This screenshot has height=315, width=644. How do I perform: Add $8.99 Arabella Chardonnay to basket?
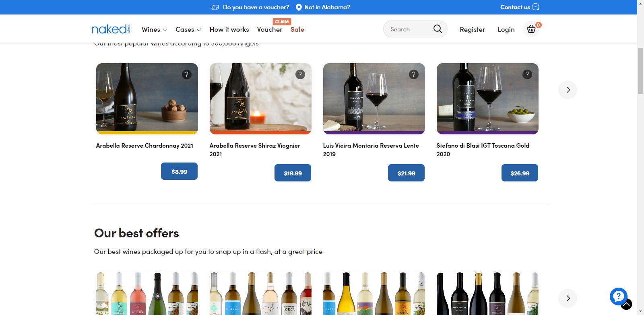[179, 171]
